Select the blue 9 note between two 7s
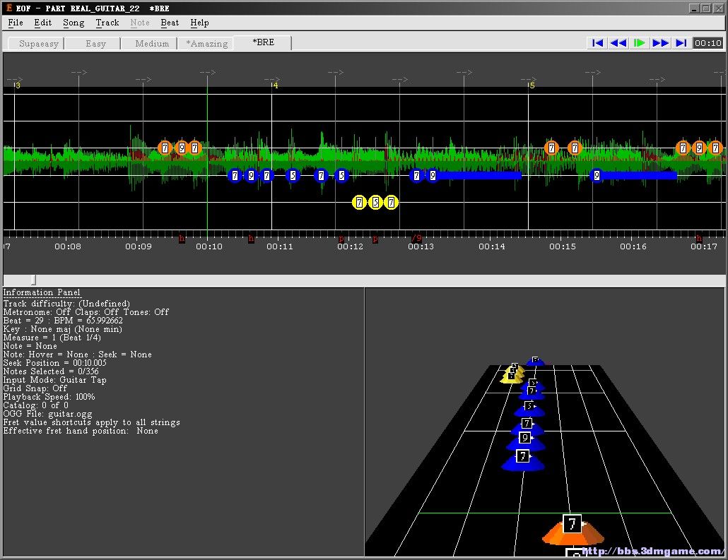The image size is (728, 560). click(251, 175)
